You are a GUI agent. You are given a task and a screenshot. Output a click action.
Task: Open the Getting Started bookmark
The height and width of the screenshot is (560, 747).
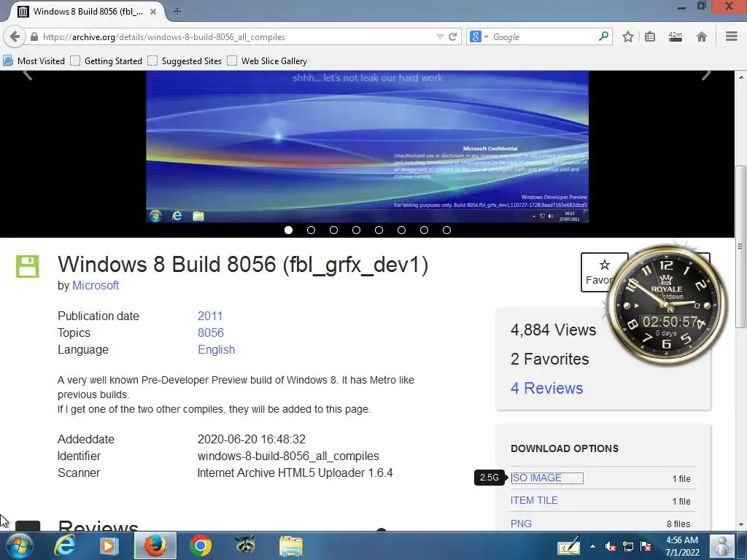pos(107,61)
